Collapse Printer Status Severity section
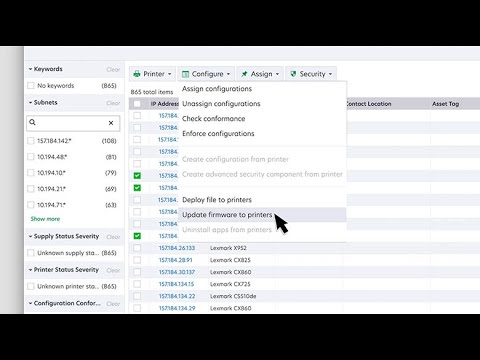Viewport: 480px width, 360px height. click(x=30, y=270)
